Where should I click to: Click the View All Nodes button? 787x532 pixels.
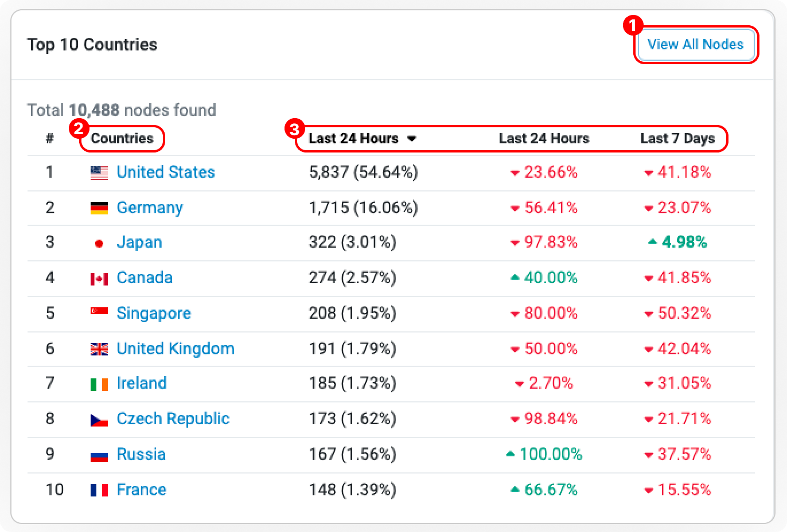[695, 44]
